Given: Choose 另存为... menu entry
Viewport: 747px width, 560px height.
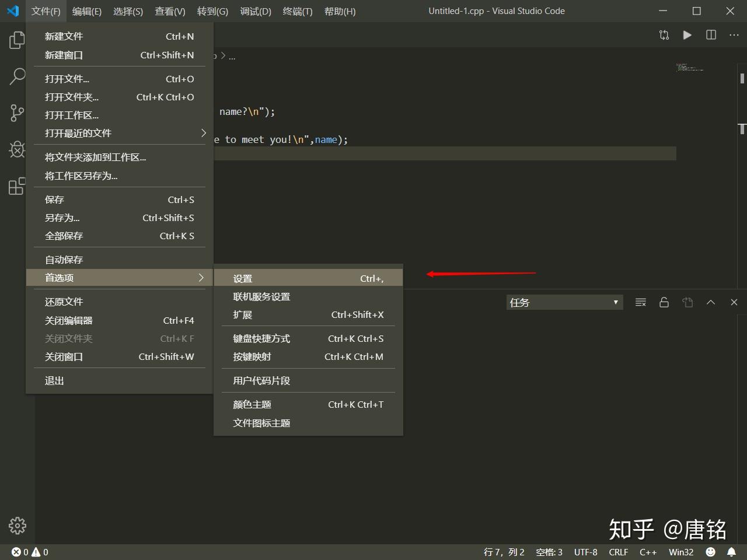Looking at the screenshot, I should 120,218.
